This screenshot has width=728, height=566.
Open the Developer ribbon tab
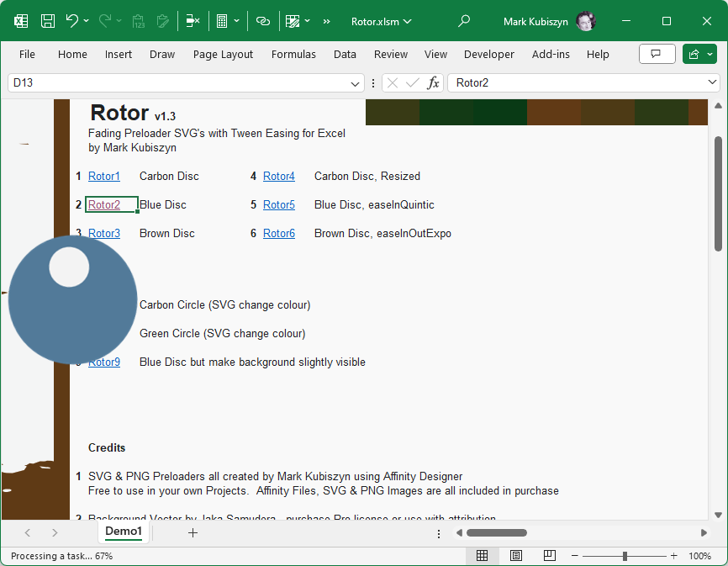(x=488, y=54)
